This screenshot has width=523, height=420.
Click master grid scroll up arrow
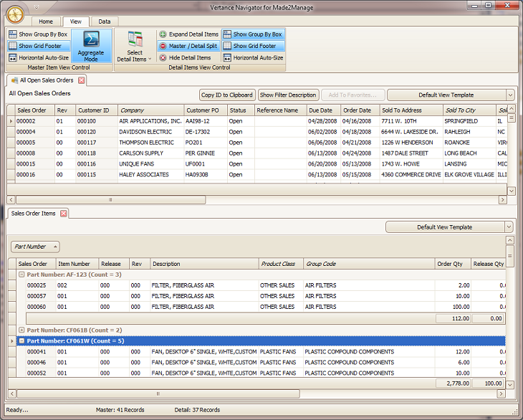(511, 108)
